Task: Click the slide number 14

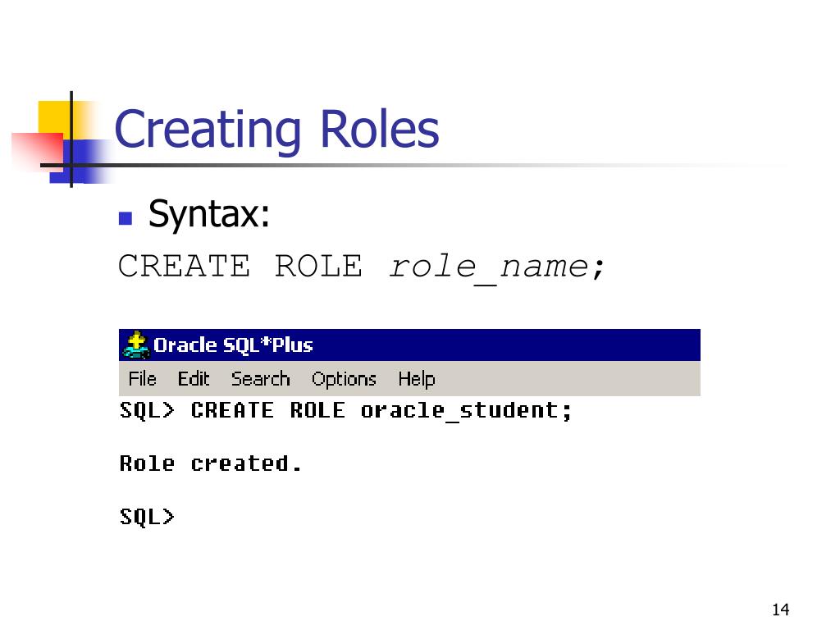Action: point(781,609)
